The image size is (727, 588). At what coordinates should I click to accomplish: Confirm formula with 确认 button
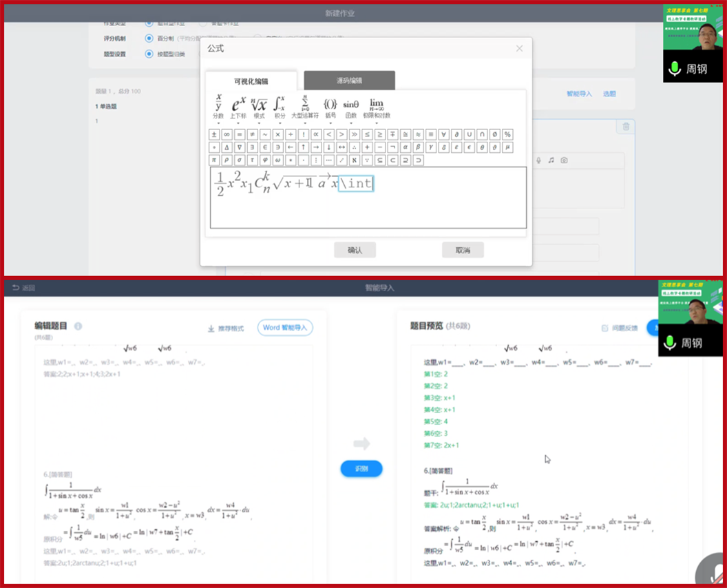355,250
